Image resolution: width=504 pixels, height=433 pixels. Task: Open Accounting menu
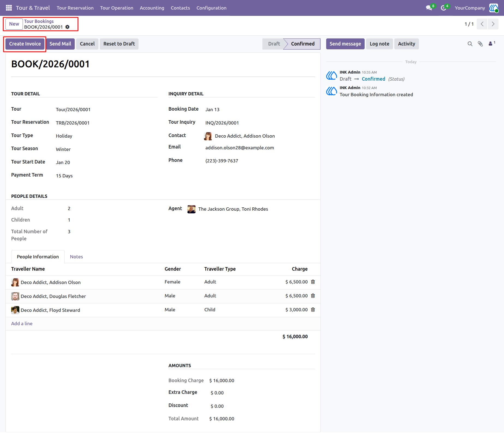(x=152, y=8)
